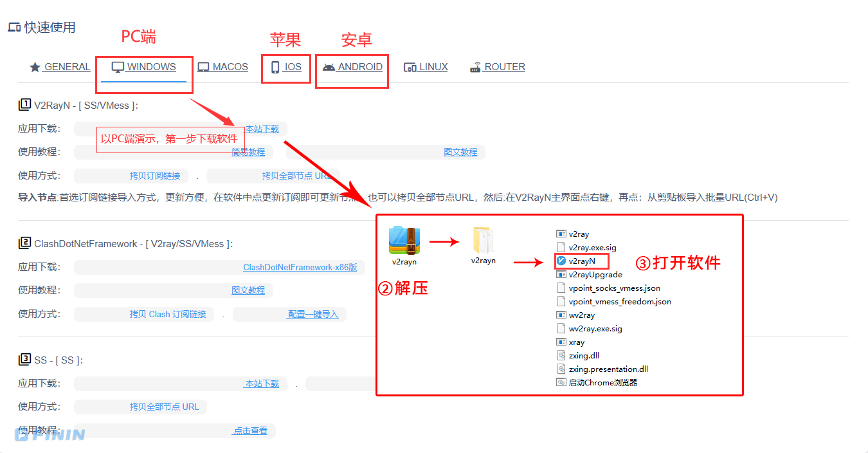
Task: Click the 拷贝订阅链接 button
Action: tap(155, 176)
